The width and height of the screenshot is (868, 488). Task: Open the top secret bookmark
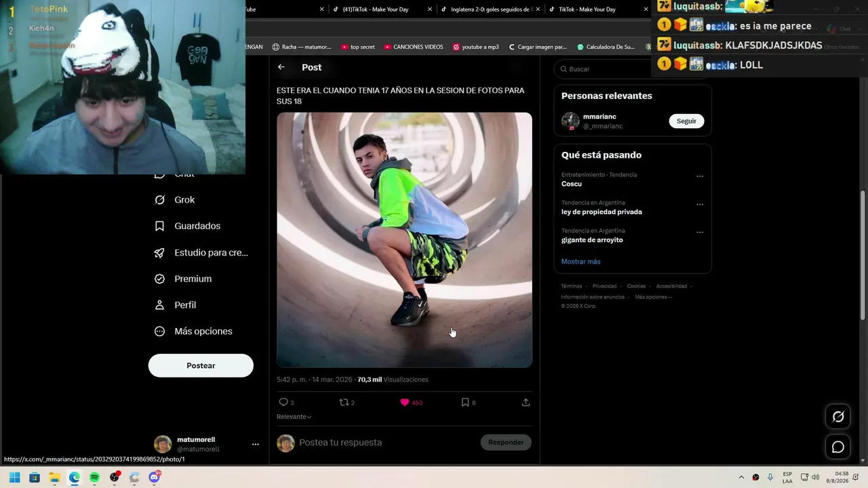(x=357, y=47)
